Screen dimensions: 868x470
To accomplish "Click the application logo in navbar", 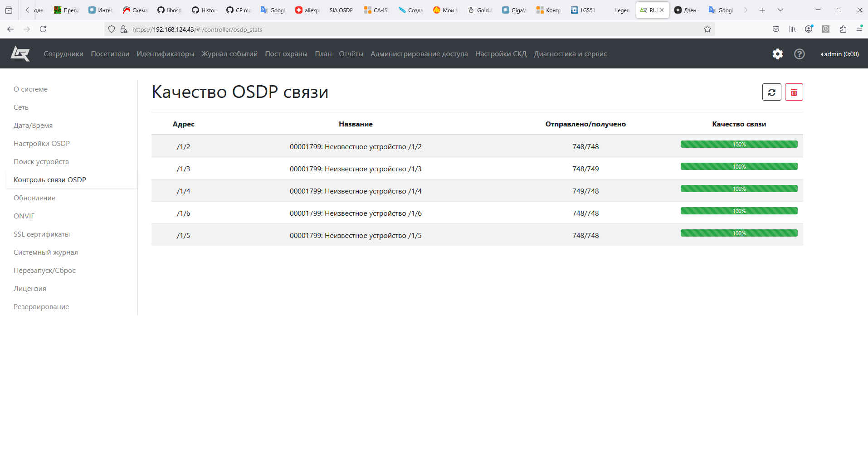I will 20,54.
